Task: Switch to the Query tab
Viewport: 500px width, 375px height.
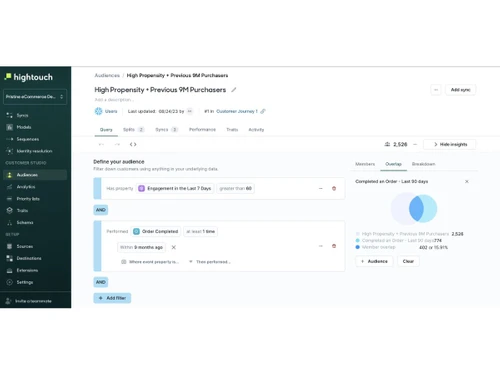Action: coord(106,130)
